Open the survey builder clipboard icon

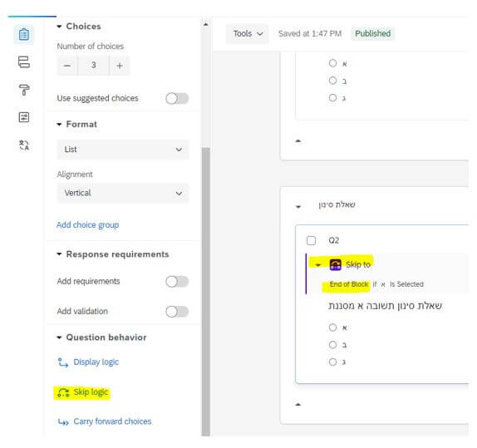pos(24,34)
